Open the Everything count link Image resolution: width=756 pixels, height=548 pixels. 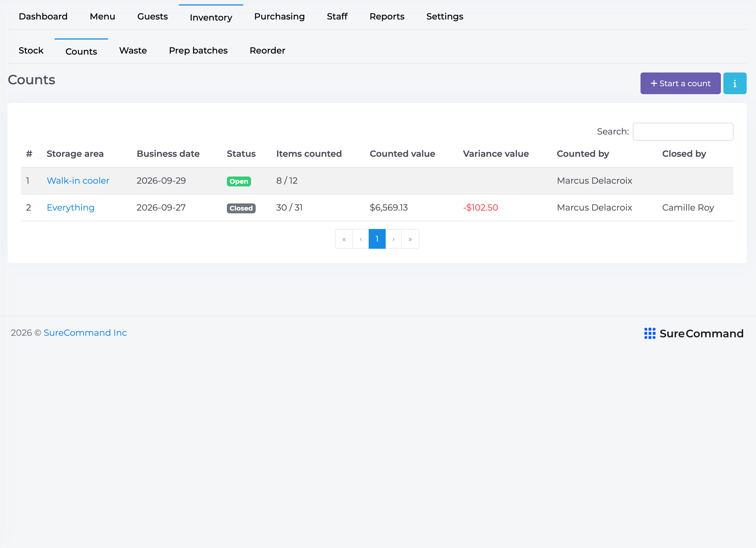pyautogui.click(x=71, y=208)
